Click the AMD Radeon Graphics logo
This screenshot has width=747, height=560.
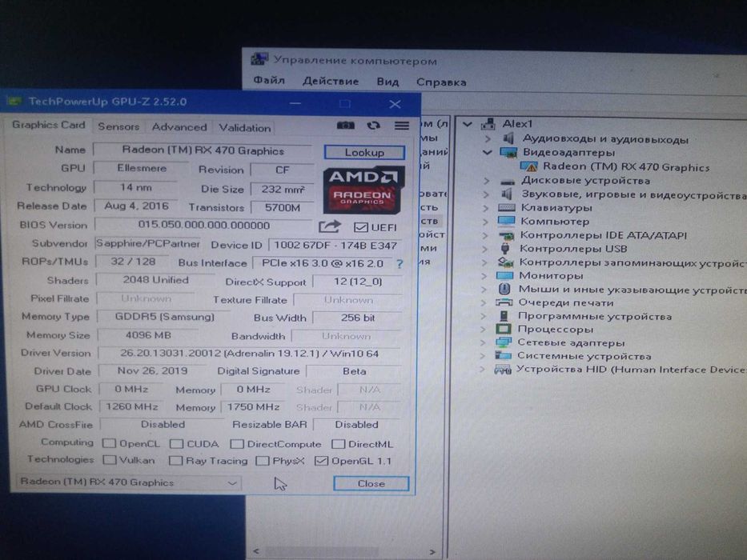point(363,190)
